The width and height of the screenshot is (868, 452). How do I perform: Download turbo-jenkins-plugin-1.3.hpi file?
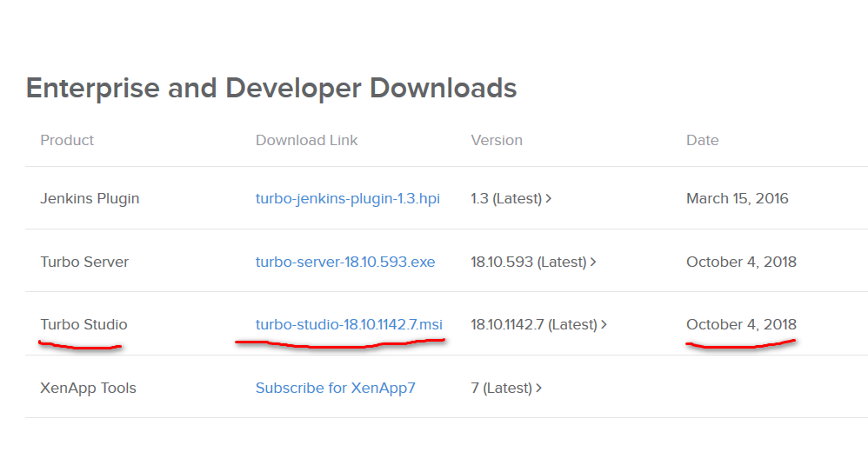click(x=347, y=198)
